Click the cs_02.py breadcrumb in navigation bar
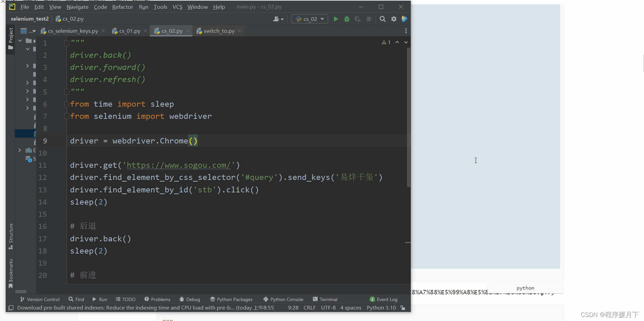644x321 pixels. point(70,19)
